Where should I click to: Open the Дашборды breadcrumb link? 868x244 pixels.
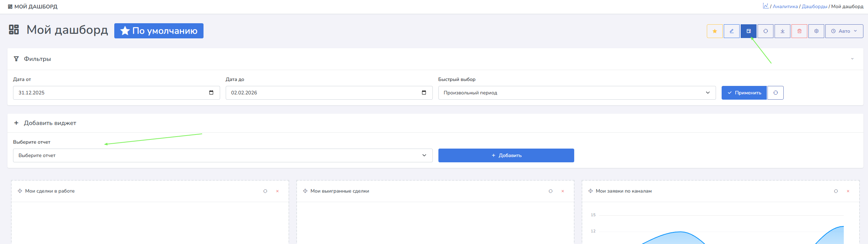(814, 7)
